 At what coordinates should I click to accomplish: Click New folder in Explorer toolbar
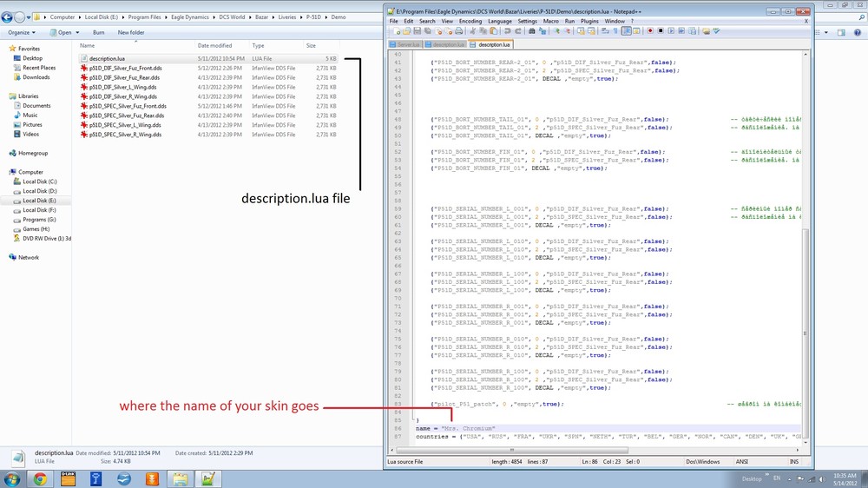pos(131,33)
